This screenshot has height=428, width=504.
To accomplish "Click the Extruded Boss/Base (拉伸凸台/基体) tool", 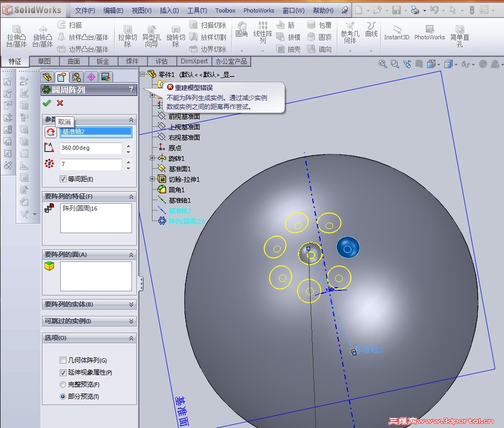I will click(16, 36).
